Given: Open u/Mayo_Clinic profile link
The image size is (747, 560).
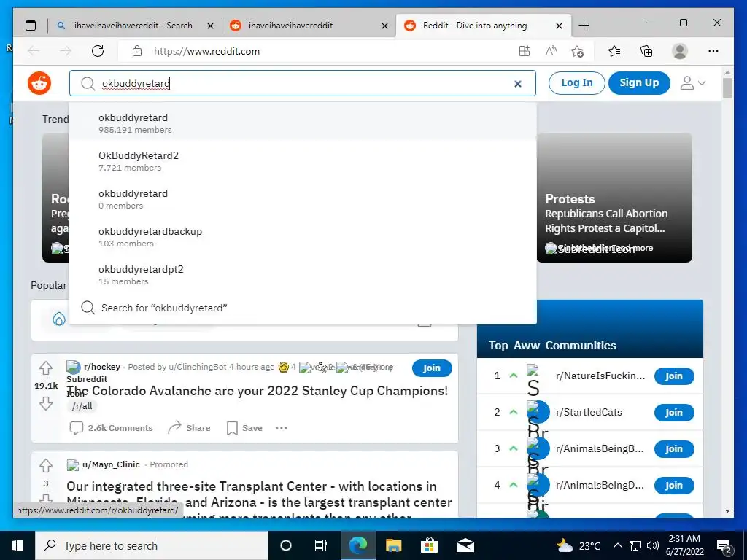Looking at the screenshot, I should [x=111, y=464].
